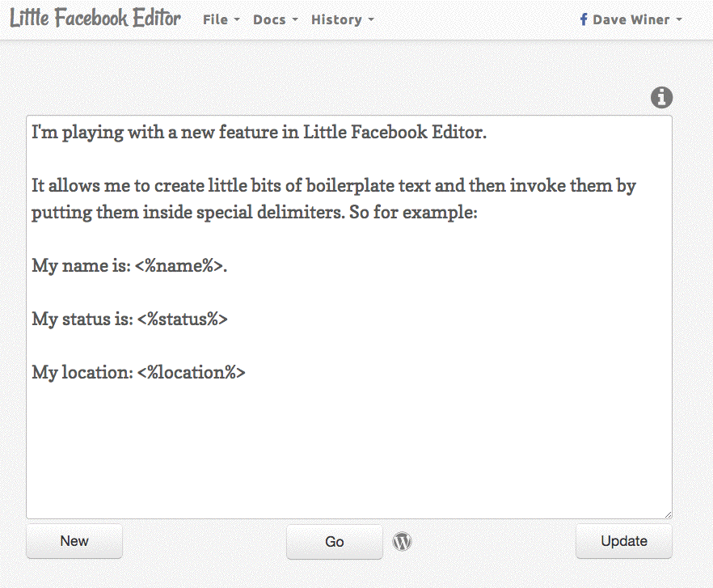Open the Docs menu
Viewport: 713px width, 588px height.
(x=275, y=19)
